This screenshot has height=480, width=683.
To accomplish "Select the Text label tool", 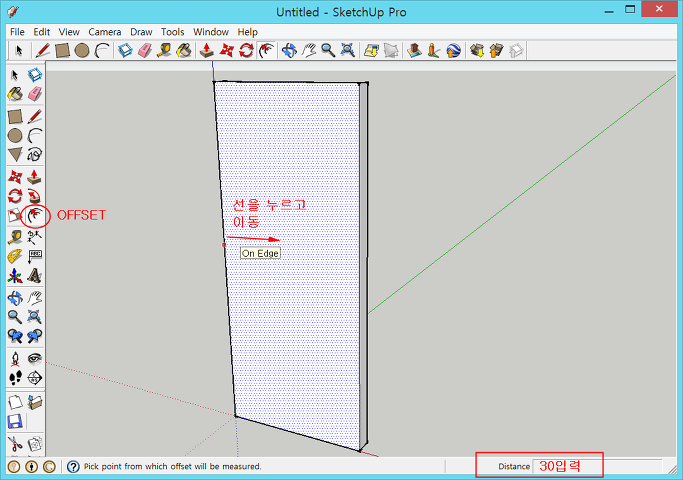I will (34, 256).
